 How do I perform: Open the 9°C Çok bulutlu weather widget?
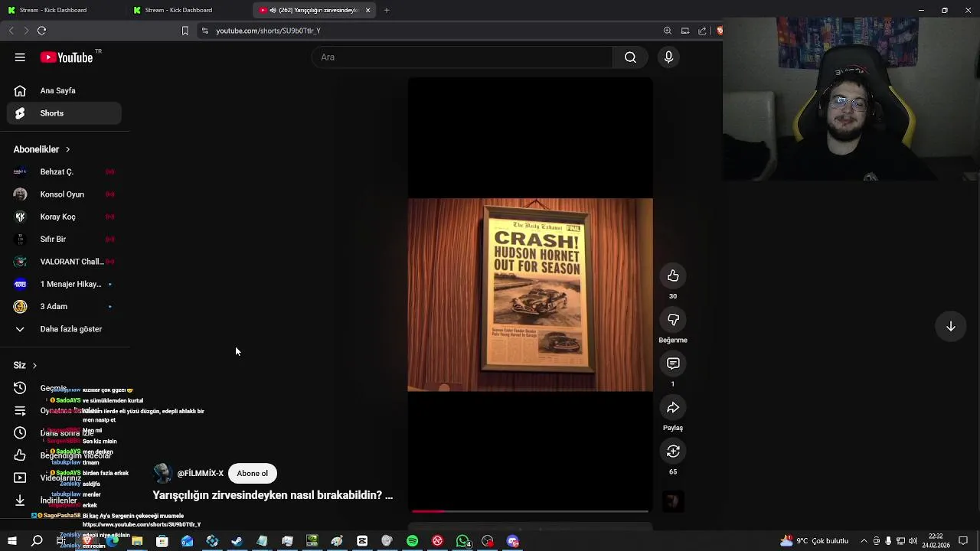814,541
